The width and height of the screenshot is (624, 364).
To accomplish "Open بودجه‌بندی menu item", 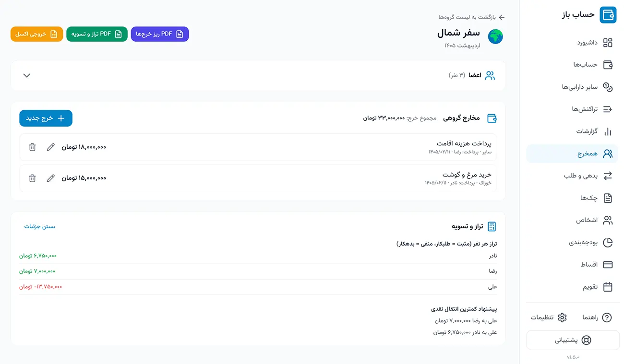I will click(572, 243).
